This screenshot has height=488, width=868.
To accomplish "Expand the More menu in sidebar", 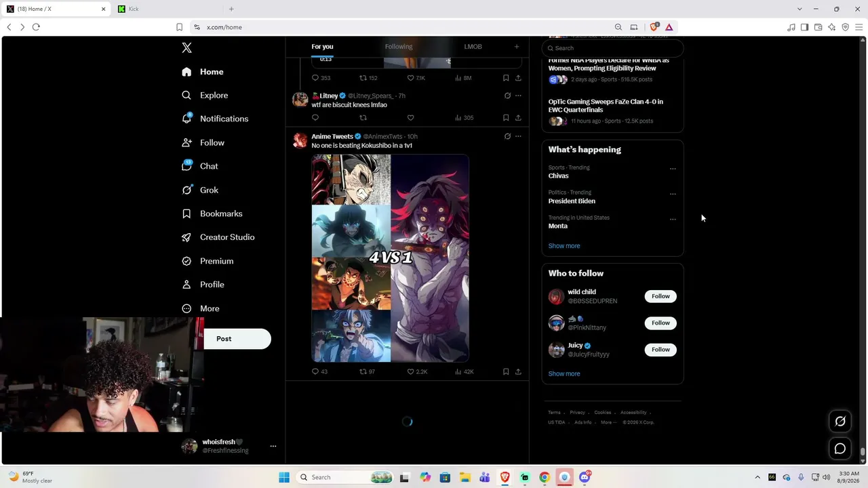I will click(x=201, y=308).
